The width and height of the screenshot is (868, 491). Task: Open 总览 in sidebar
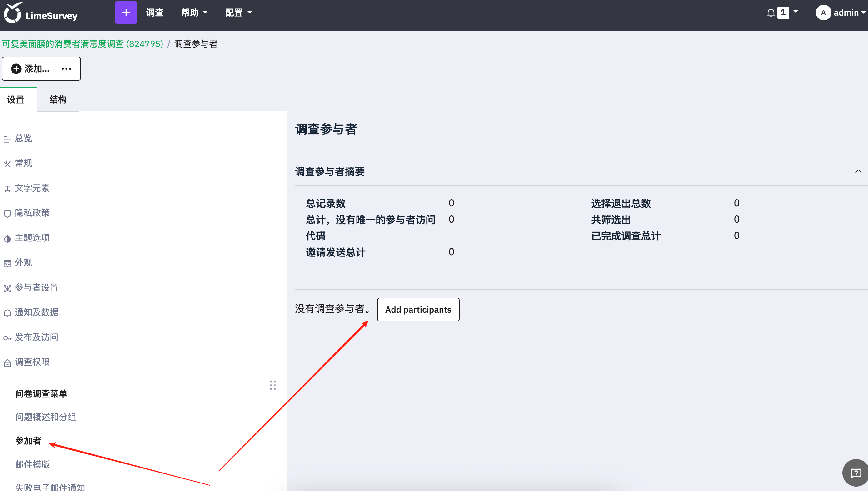[23, 138]
